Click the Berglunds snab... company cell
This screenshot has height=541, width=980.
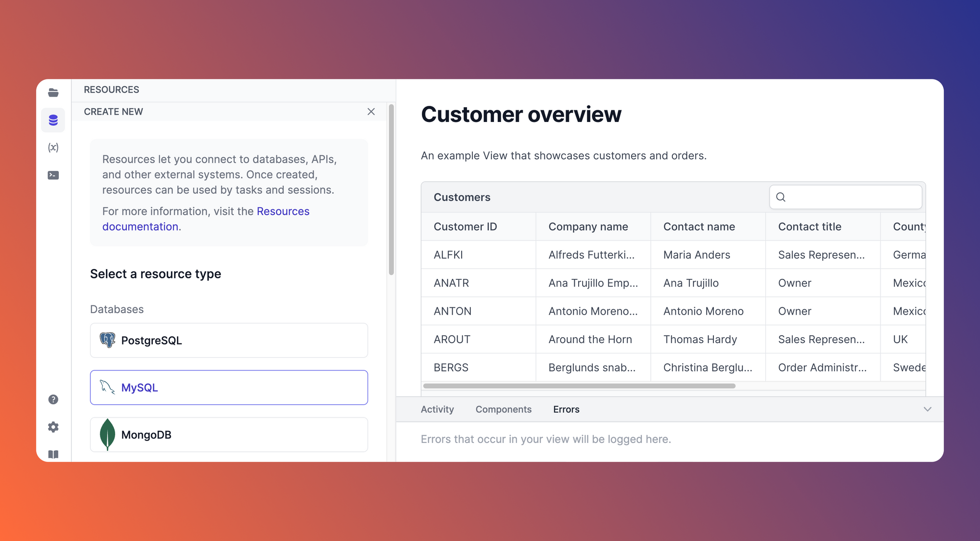(593, 368)
